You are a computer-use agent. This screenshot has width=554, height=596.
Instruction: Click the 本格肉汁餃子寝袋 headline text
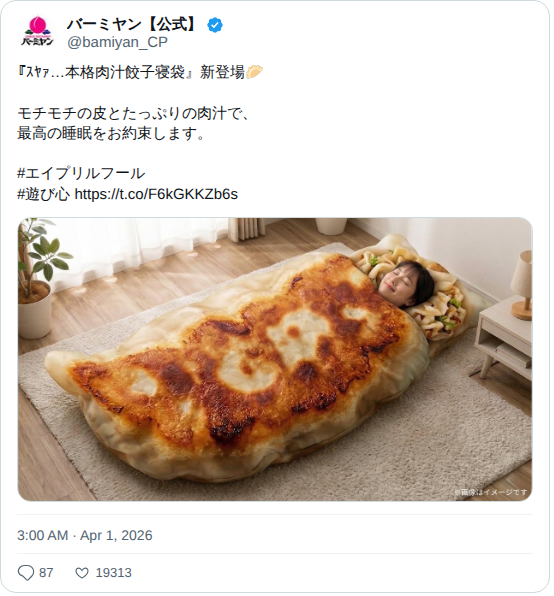[x=125, y=72]
